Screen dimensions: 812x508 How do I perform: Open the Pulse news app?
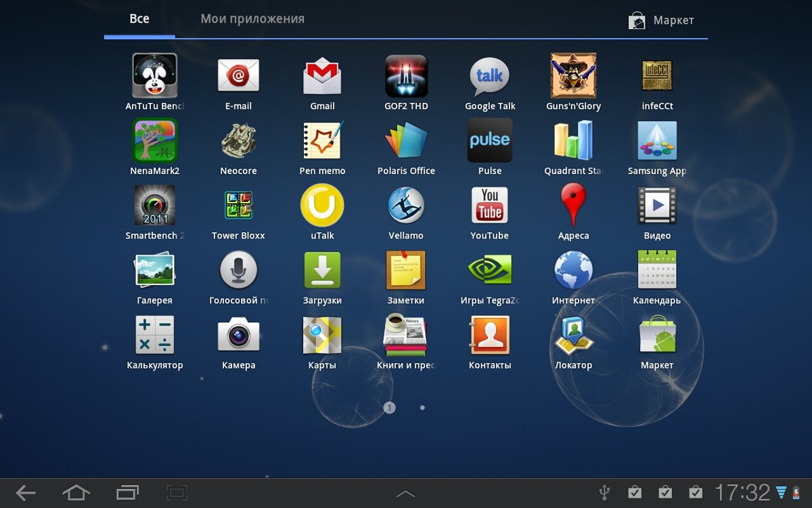490,141
